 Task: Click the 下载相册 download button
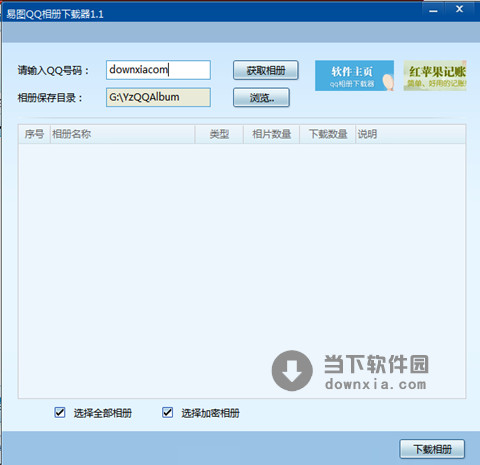432,449
